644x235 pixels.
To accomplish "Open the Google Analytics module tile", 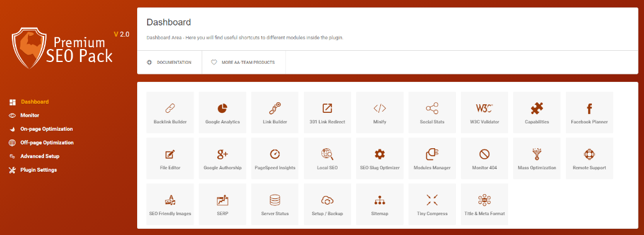I will (x=223, y=112).
